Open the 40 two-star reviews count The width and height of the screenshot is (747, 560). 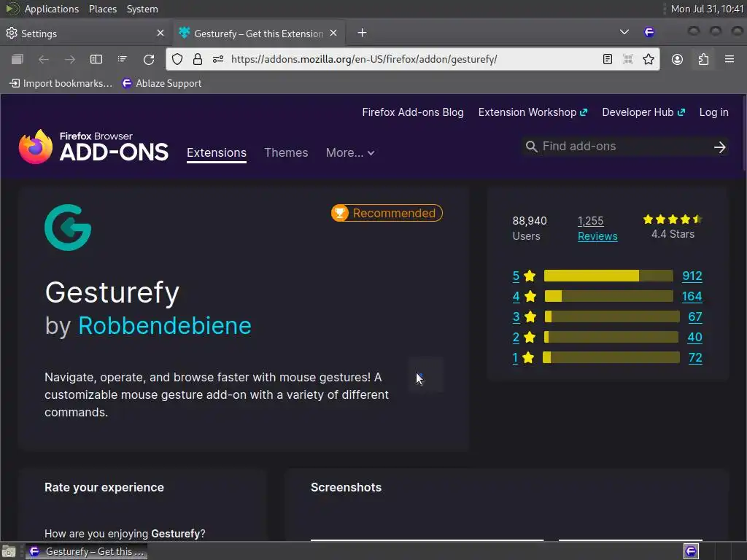[694, 338]
